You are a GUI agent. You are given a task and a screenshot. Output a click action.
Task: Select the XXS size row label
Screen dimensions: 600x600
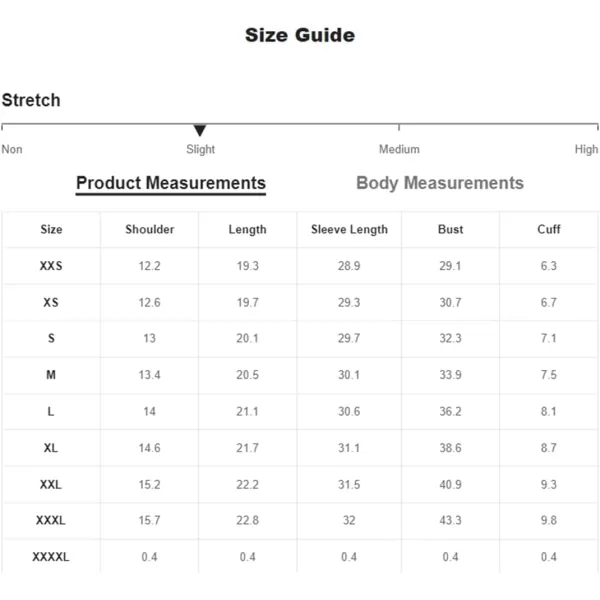pos(51,266)
